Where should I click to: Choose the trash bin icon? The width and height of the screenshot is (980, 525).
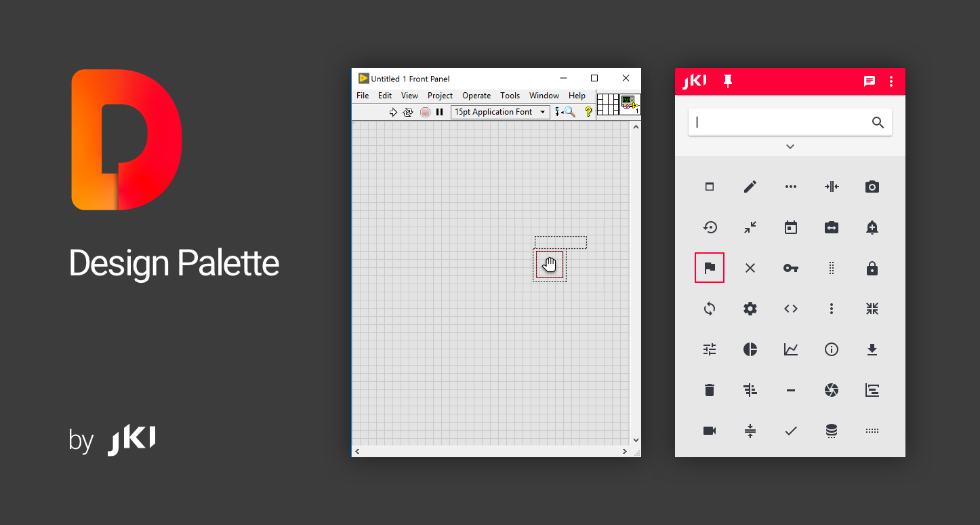tap(710, 390)
